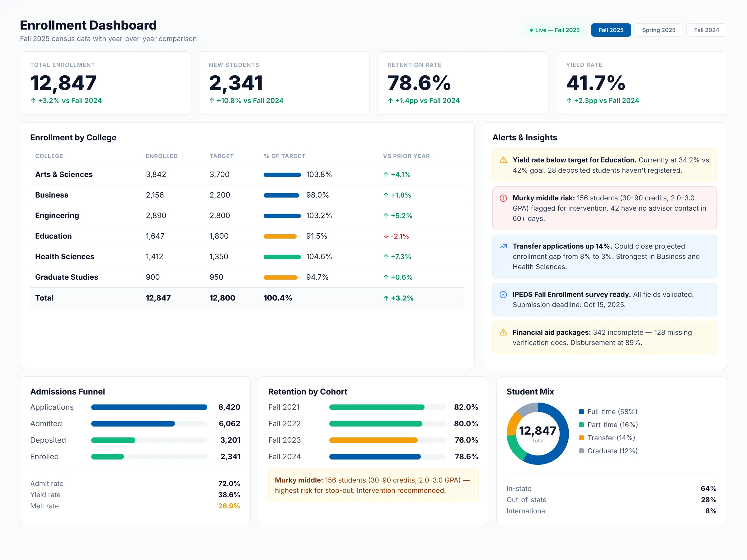Select the trend arrow icon on Transfer applications alert
This screenshot has height=560, width=747.
tap(504, 247)
